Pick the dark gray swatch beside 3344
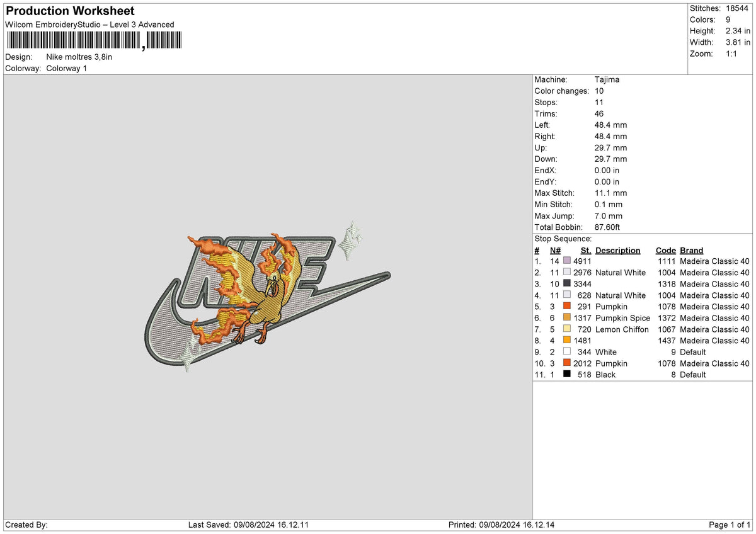This screenshot has height=534, width=756. (567, 283)
